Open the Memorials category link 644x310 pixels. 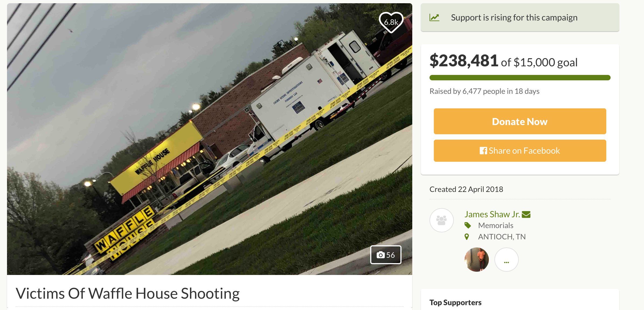[496, 225]
